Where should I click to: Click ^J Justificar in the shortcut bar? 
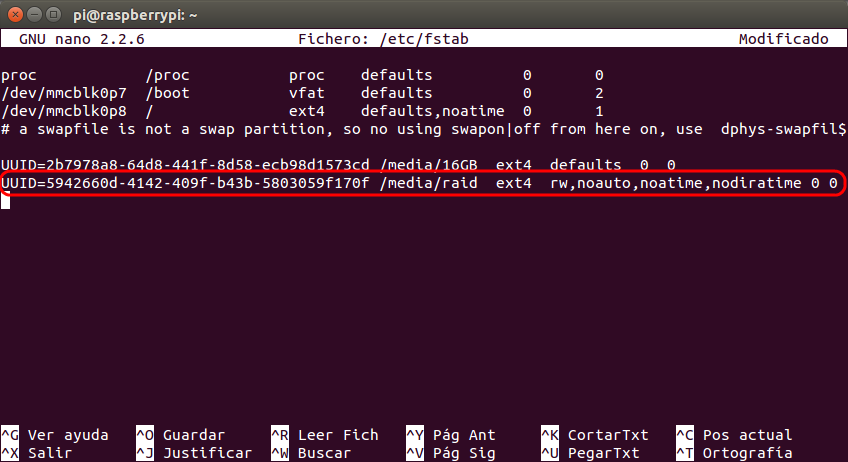point(194,453)
